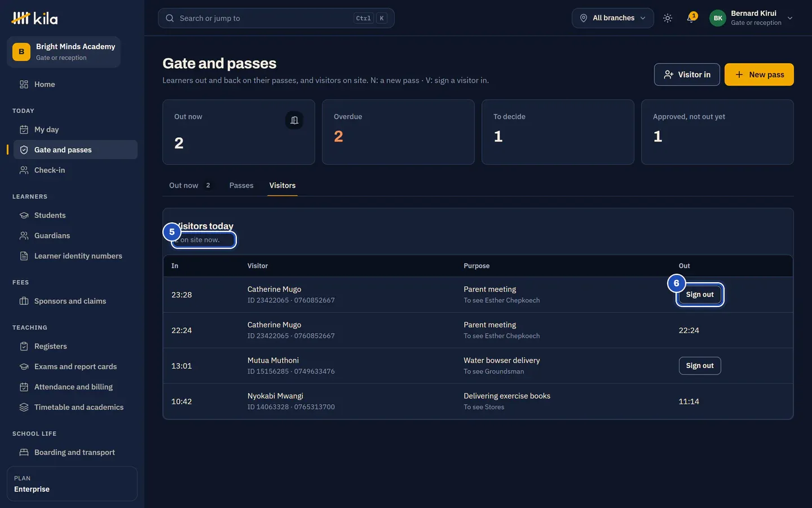Image resolution: width=812 pixels, height=508 pixels.
Task: Click the 22:24 in time
Action: pyautogui.click(x=182, y=330)
